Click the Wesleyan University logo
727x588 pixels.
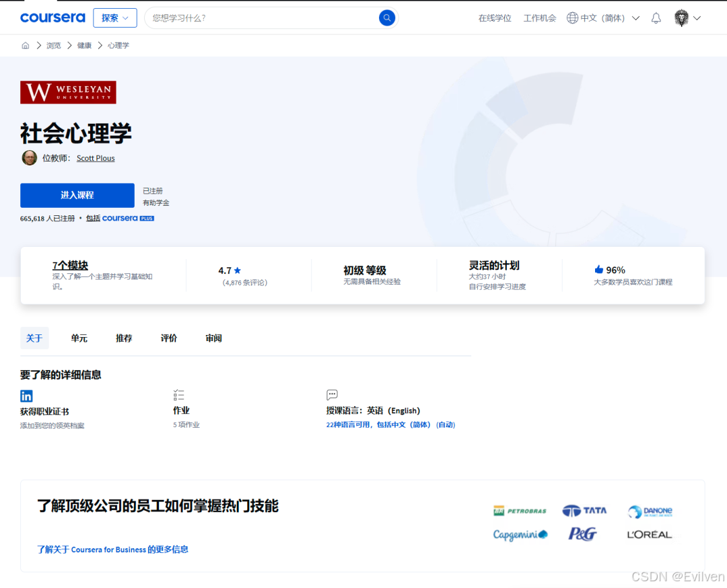pos(68,92)
